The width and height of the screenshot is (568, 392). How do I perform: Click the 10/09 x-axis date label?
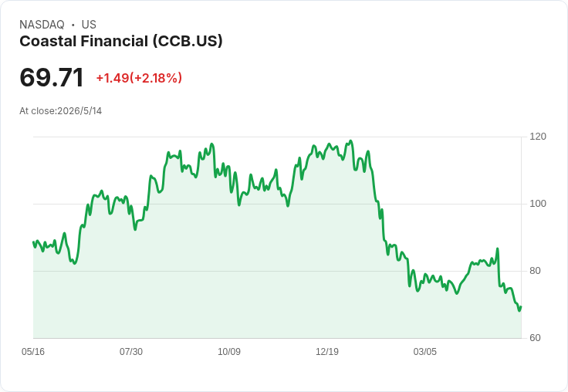[x=229, y=352]
